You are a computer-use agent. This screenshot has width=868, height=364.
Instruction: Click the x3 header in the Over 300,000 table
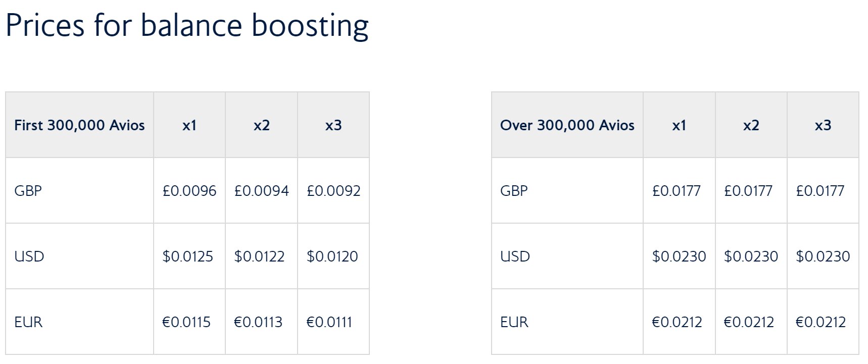coord(823,125)
